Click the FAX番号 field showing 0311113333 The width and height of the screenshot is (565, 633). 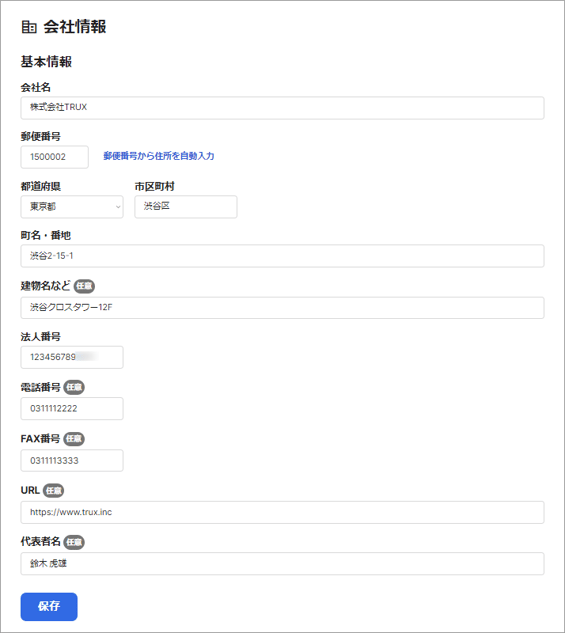[x=72, y=461]
